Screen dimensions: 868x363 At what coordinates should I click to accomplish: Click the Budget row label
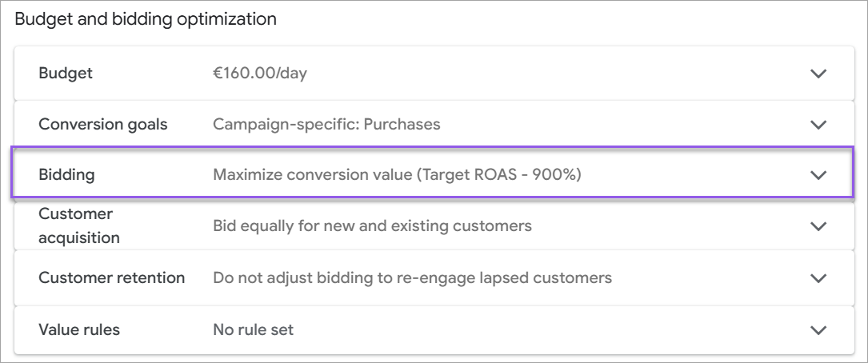[66, 74]
